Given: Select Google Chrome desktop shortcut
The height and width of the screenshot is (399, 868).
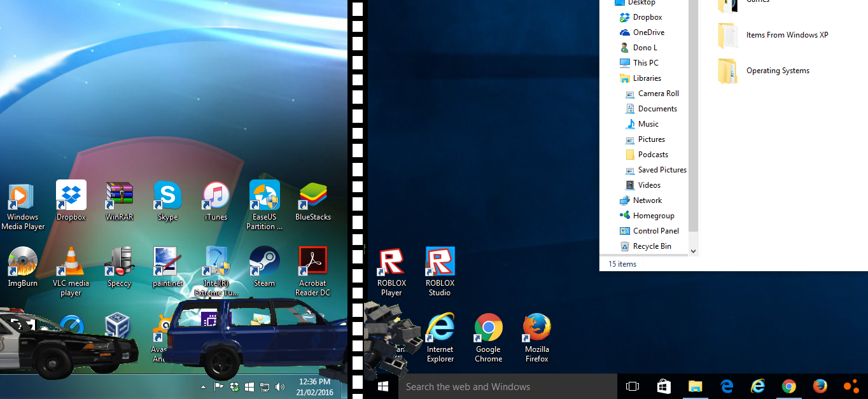Looking at the screenshot, I should (488, 338).
